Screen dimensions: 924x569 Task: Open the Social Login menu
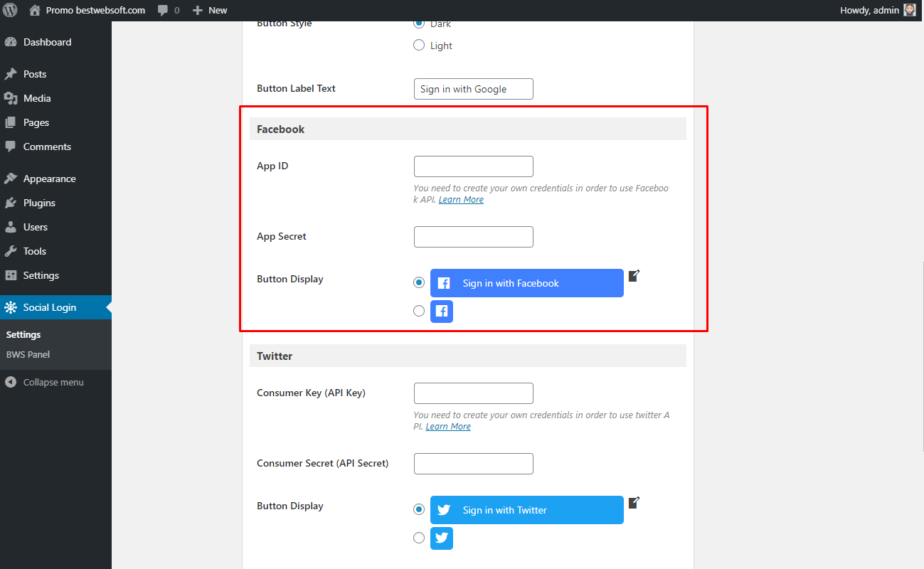pyautogui.click(x=55, y=307)
